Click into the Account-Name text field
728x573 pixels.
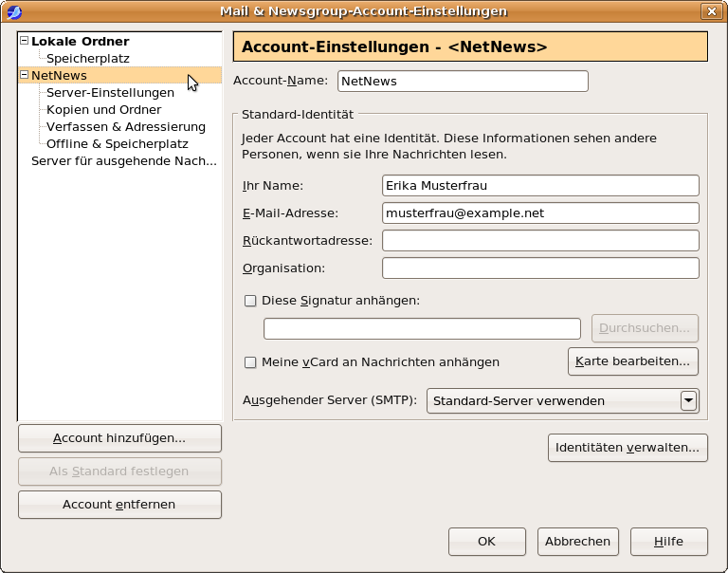click(x=463, y=82)
